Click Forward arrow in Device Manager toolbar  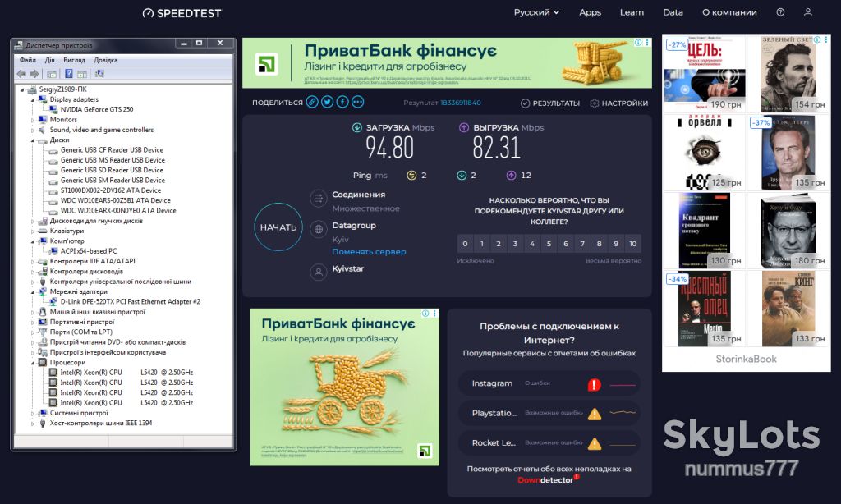click(x=34, y=74)
